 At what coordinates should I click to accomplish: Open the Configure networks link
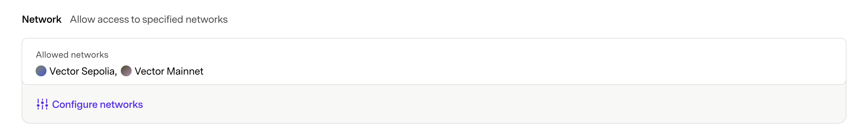[x=97, y=104]
